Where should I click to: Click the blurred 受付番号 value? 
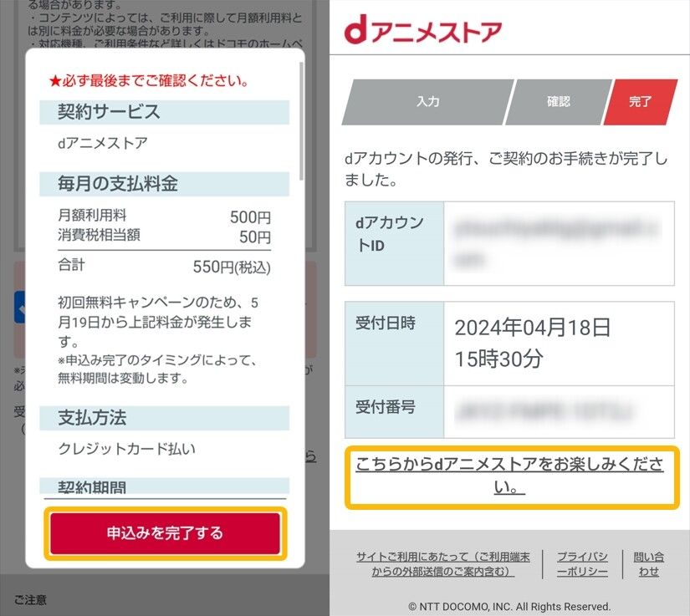click(x=545, y=412)
